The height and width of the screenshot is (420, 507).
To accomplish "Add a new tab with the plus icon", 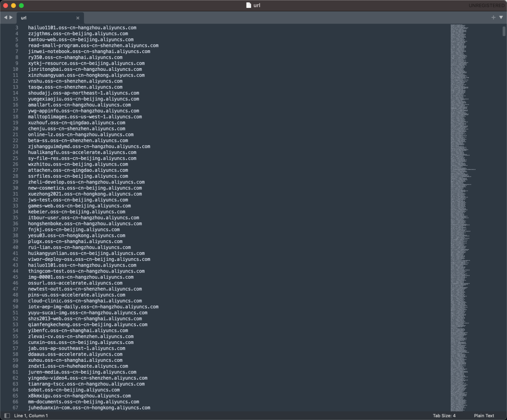I will tap(493, 17).
